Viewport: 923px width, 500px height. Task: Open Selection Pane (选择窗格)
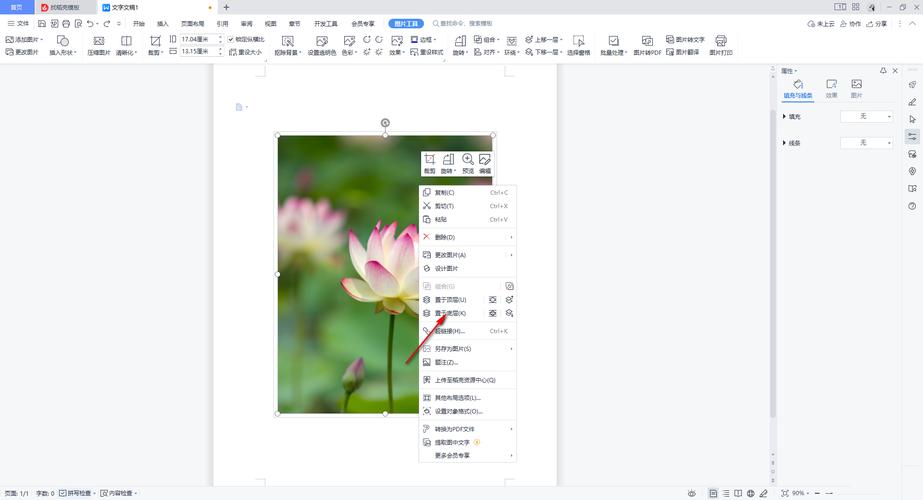tap(579, 45)
